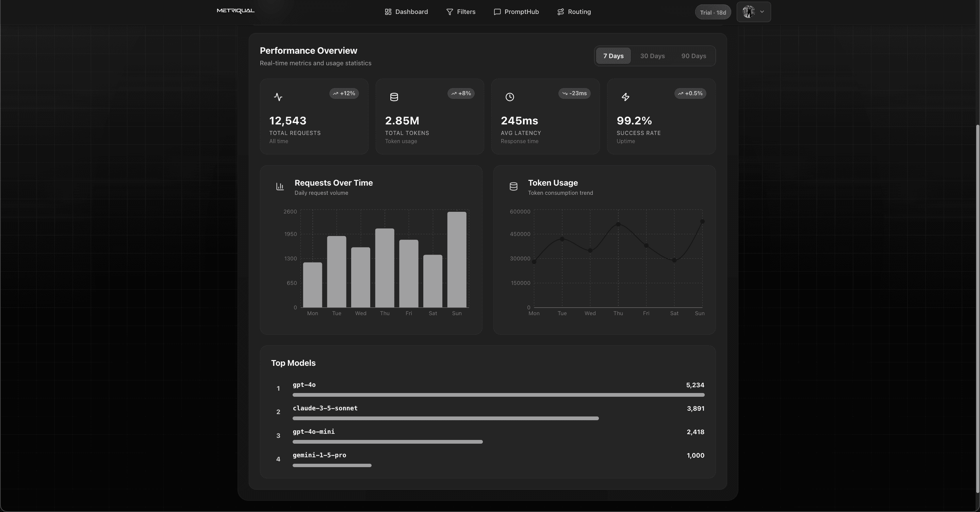The image size is (980, 512).
Task: Open PromptHub from the navigation
Action: (516, 12)
